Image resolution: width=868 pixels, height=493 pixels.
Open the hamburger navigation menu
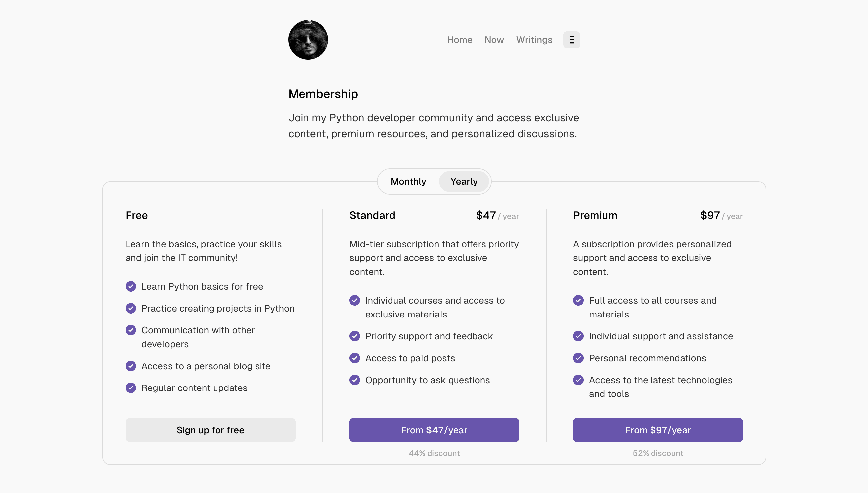(571, 39)
